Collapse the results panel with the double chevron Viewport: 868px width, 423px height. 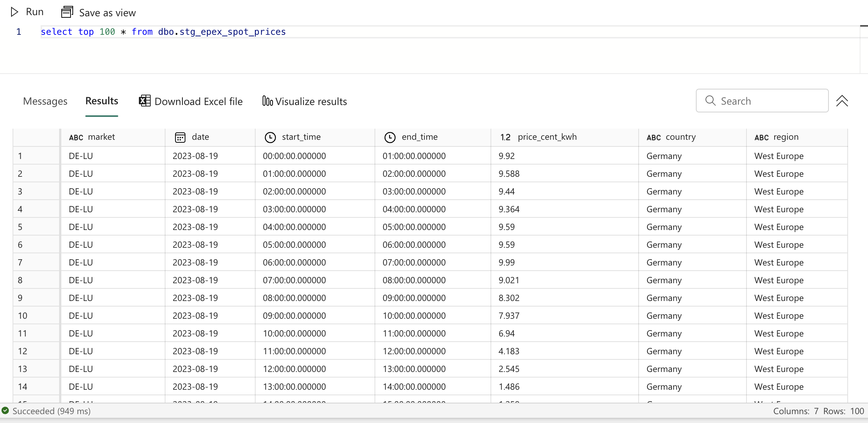pyautogui.click(x=843, y=101)
